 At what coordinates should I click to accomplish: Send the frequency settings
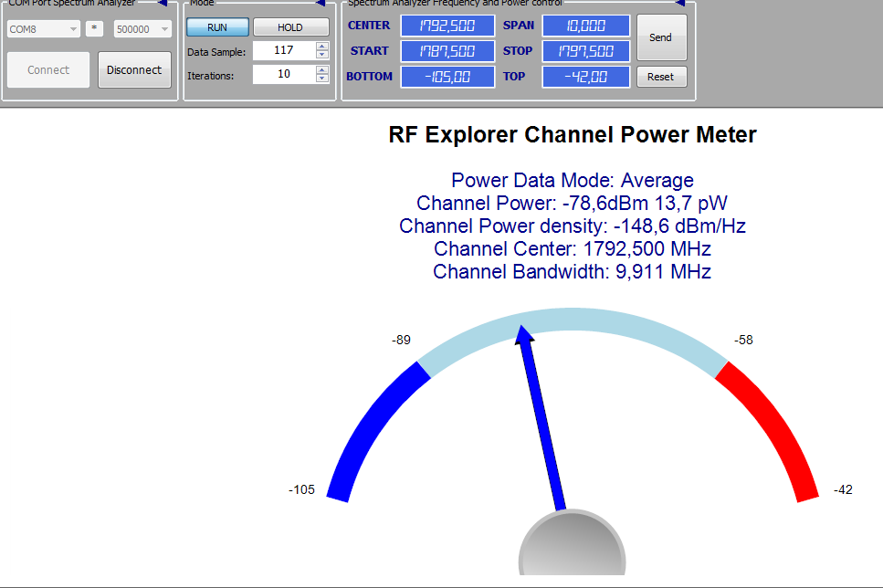(661, 37)
